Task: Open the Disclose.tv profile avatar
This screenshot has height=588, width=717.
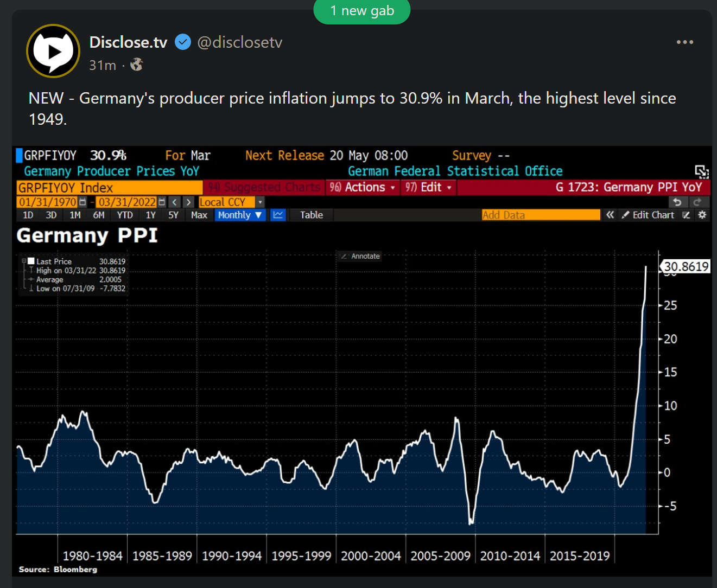Action: [x=53, y=51]
